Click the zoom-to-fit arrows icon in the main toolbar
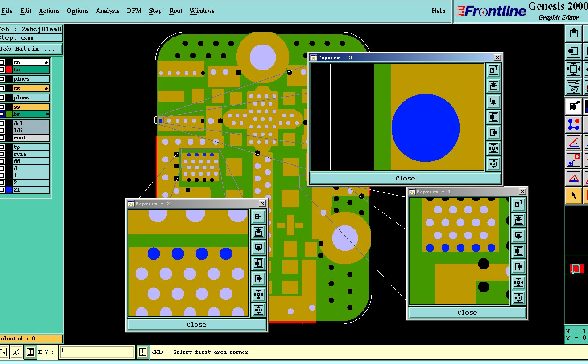 [x=573, y=69]
